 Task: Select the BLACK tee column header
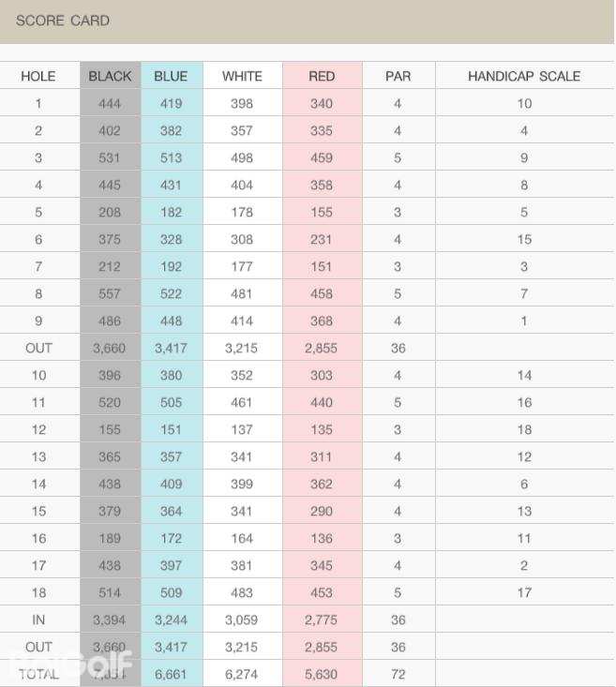tap(110, 76)
